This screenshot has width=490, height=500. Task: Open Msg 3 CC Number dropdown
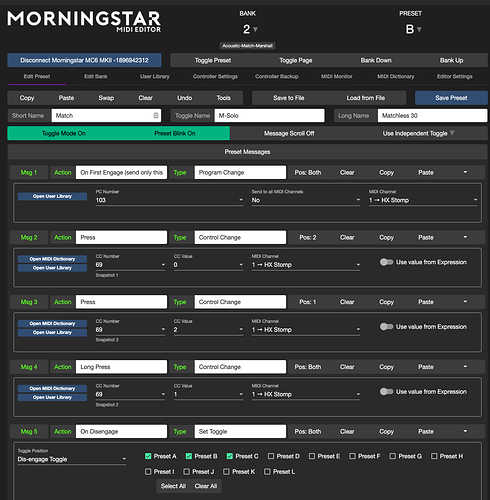[130, 329]
